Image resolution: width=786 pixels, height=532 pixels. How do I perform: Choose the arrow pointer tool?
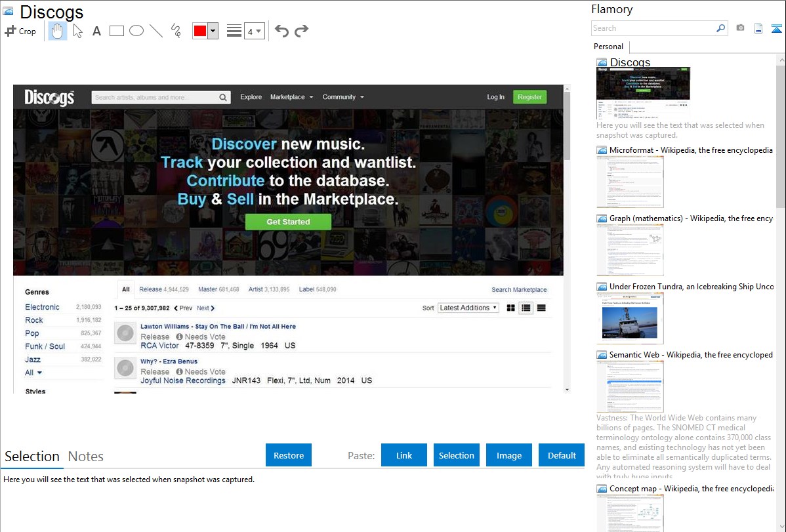coord(77,31)
